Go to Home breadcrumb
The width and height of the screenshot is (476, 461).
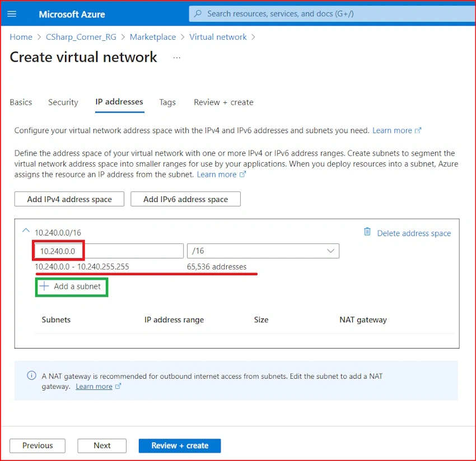tap(21, 37)
